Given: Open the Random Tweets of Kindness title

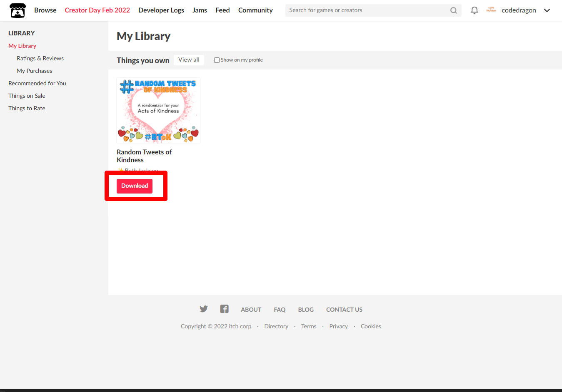Looking at the screenshot, I should [144, 156].
